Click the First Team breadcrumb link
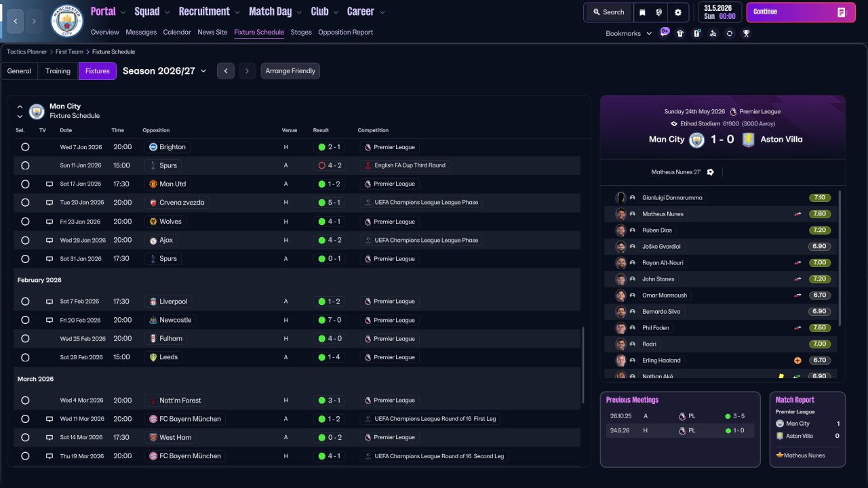Screen dimensions: 868x488 [70, 52]
